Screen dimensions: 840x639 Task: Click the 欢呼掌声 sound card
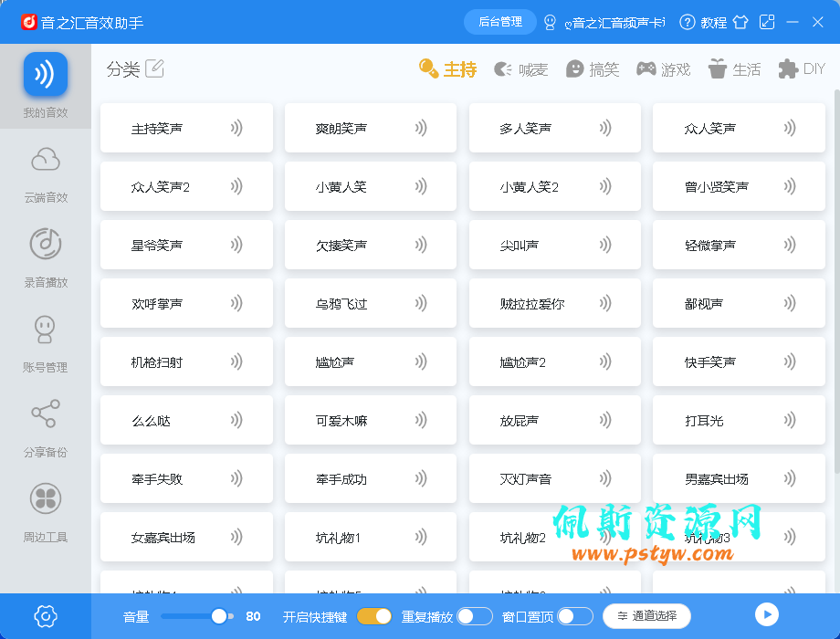(x=186, y=303)
